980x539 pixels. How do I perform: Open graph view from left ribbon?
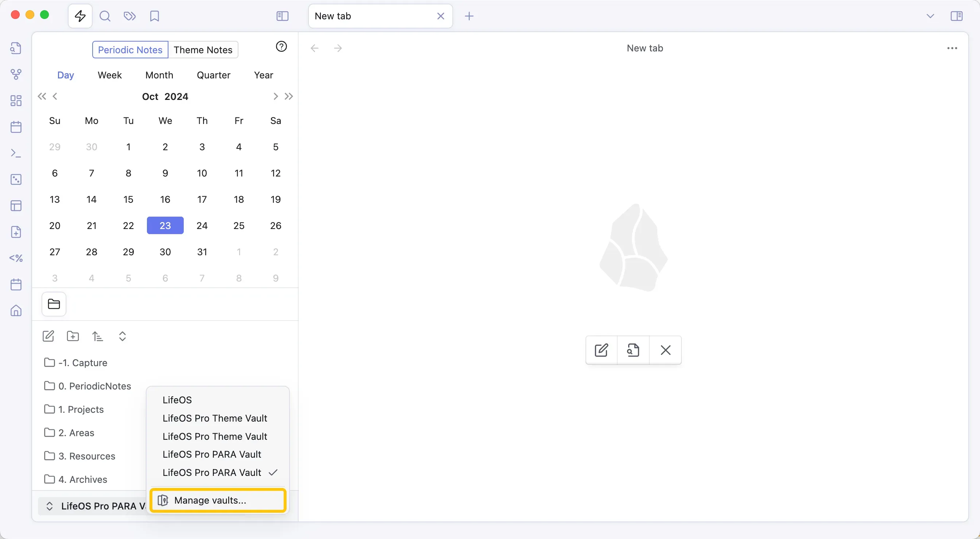(16, 74)
